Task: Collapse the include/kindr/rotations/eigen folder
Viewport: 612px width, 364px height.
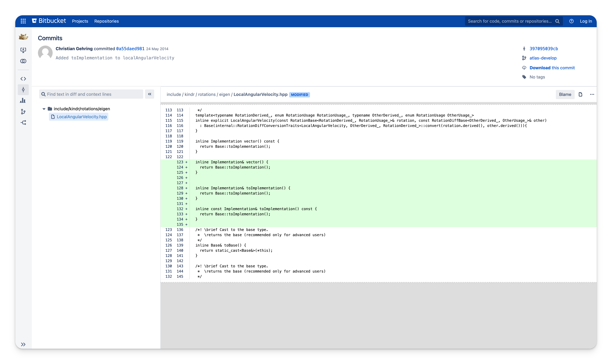Action: tap(44, 109)
